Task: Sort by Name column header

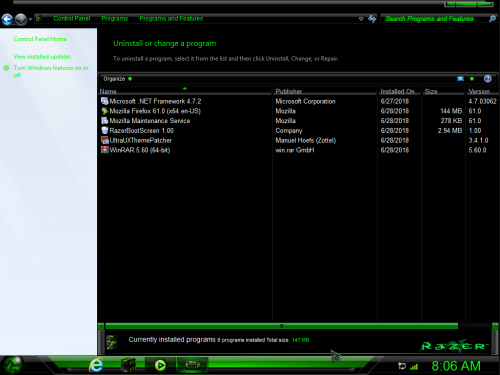Action: click(x=185, y=91)
